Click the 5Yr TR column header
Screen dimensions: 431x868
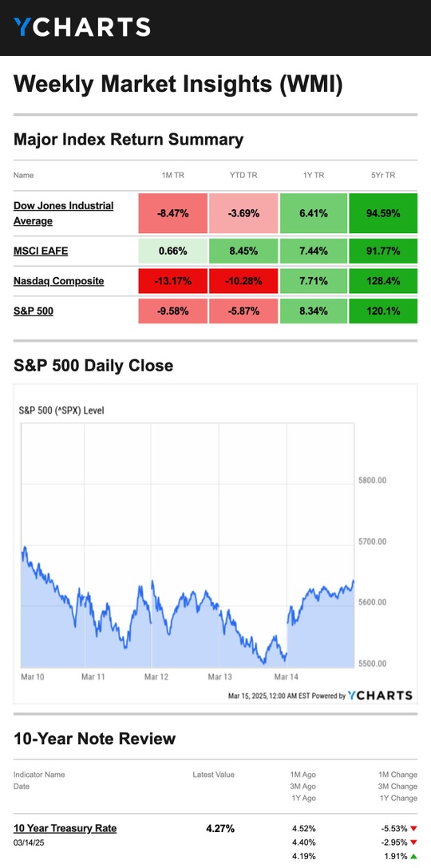tap(383, 175)
